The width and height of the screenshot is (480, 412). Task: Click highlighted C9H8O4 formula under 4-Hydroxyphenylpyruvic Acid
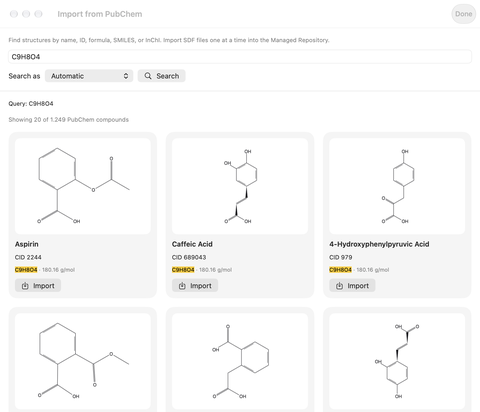340,270
